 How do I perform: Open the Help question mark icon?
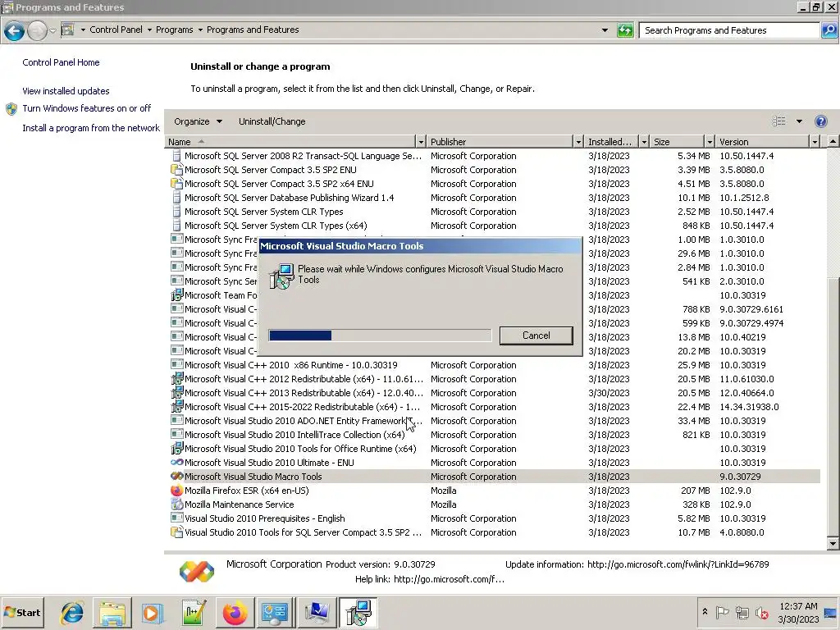tap(820, 121)
